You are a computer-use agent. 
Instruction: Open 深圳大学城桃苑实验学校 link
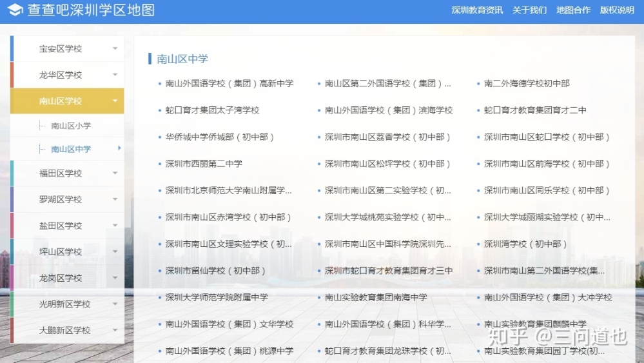click(x=387, y=217)
